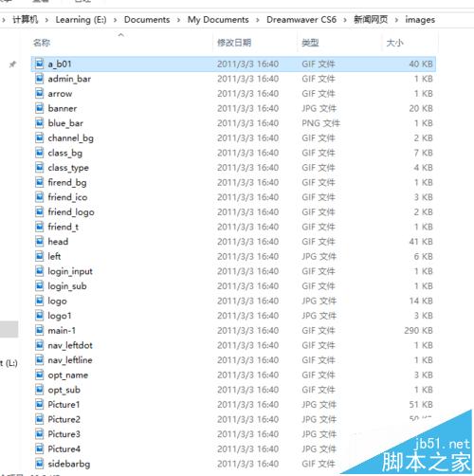474x476 pixels.
Task: Click the arrow GIF file icon
Action: (39, 93)
